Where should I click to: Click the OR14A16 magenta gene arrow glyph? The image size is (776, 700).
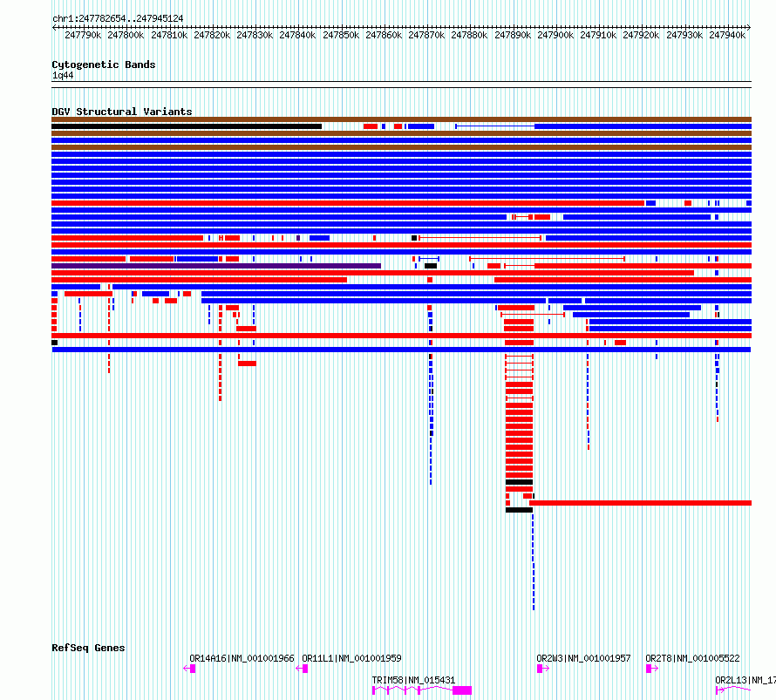click(x=189, y=669)
